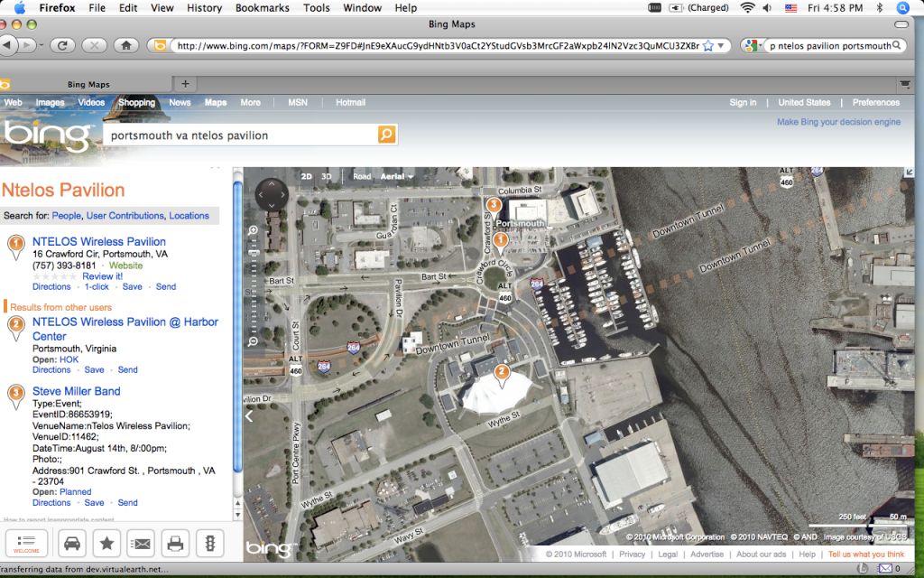Print the map using the printer icon
924x578 pixels.
(x=176, y=543)
